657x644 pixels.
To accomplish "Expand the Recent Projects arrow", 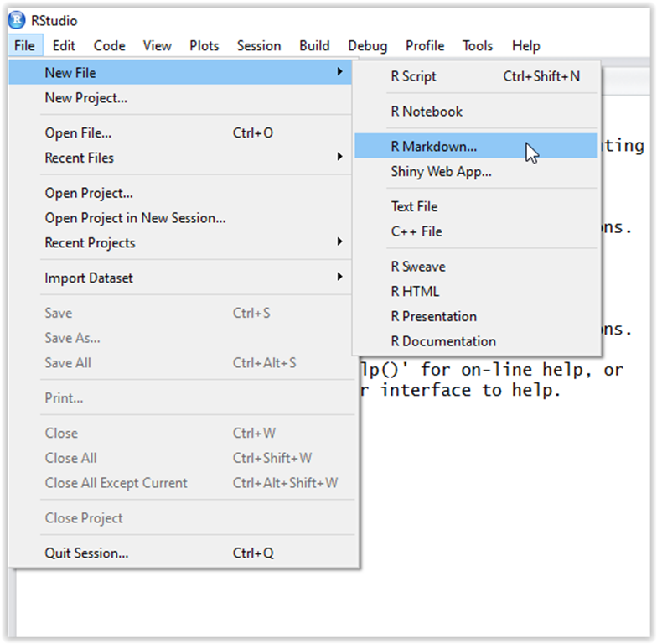I will 340,241.
